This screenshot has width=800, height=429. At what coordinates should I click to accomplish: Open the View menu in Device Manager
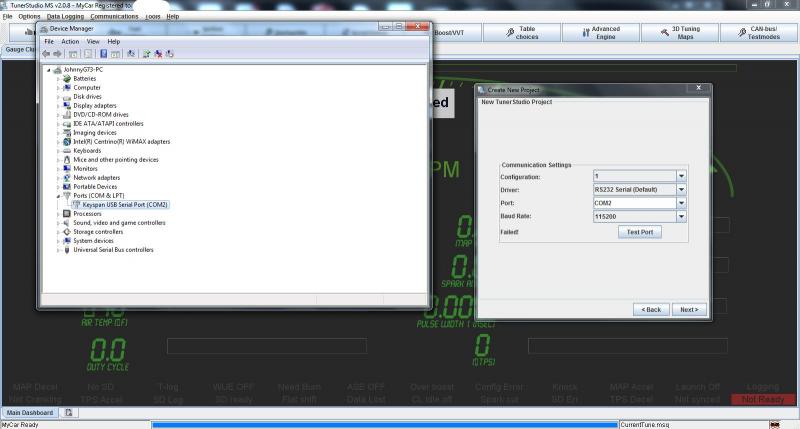[x=93, y=41]
